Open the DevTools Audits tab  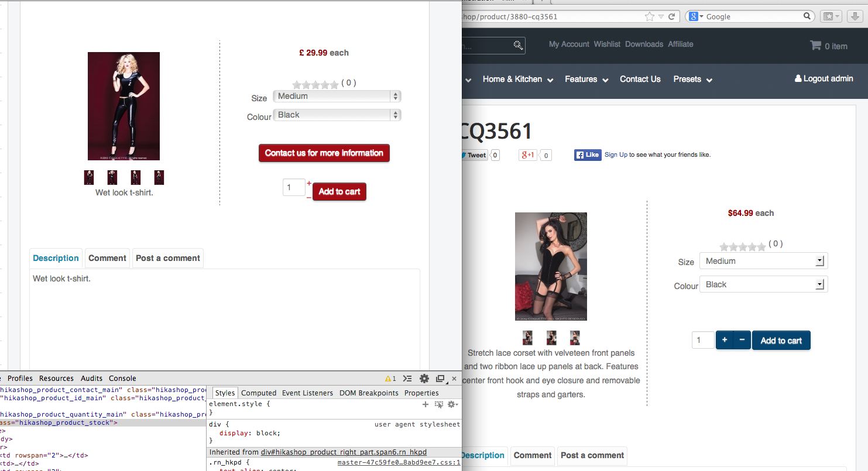91,379
